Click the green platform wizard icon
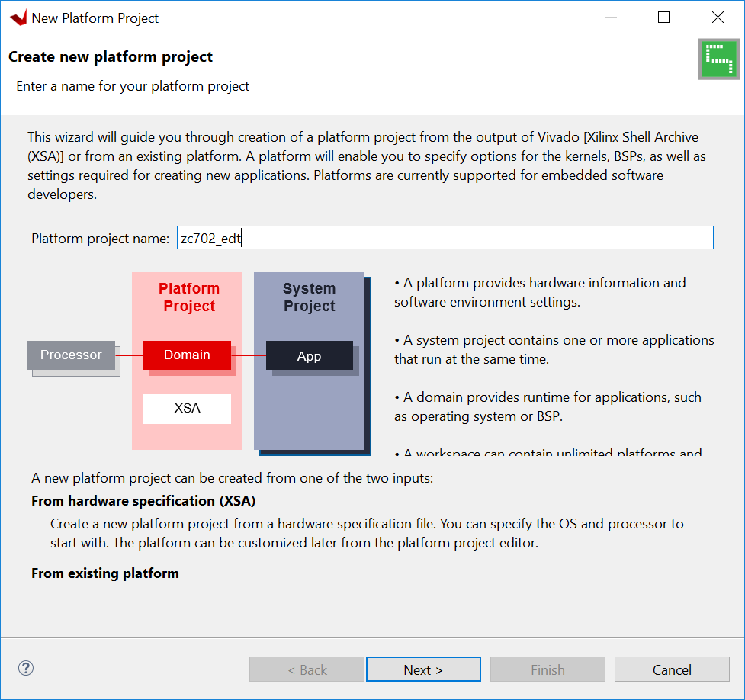The width and height of the screenshot is (745, 700). [718, 60]
